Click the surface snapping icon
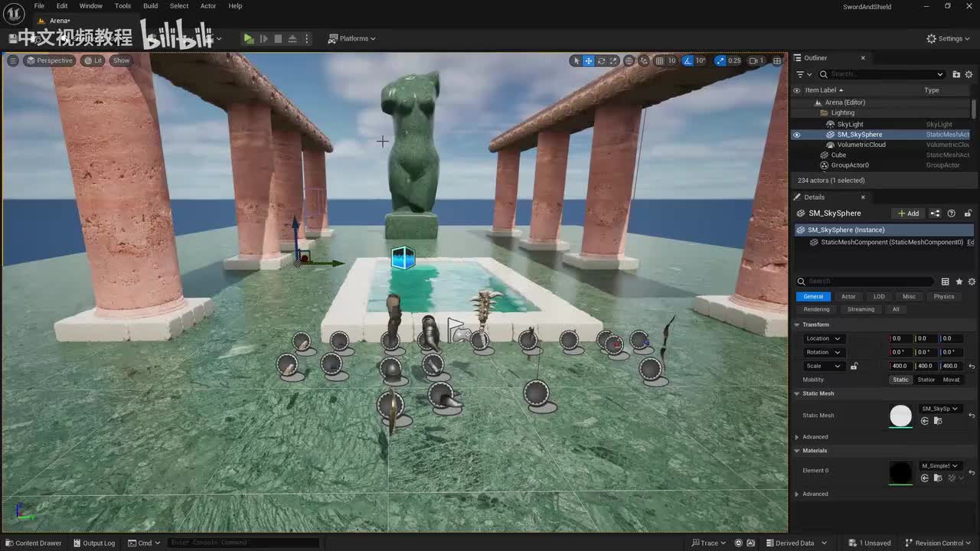The height and width of the screenshot is (551, 980). (x=643, y=60)
